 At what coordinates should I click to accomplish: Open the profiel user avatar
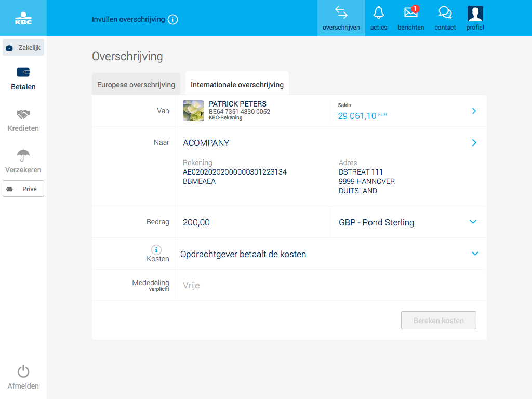pyautogui.click(x=475, y=18)
